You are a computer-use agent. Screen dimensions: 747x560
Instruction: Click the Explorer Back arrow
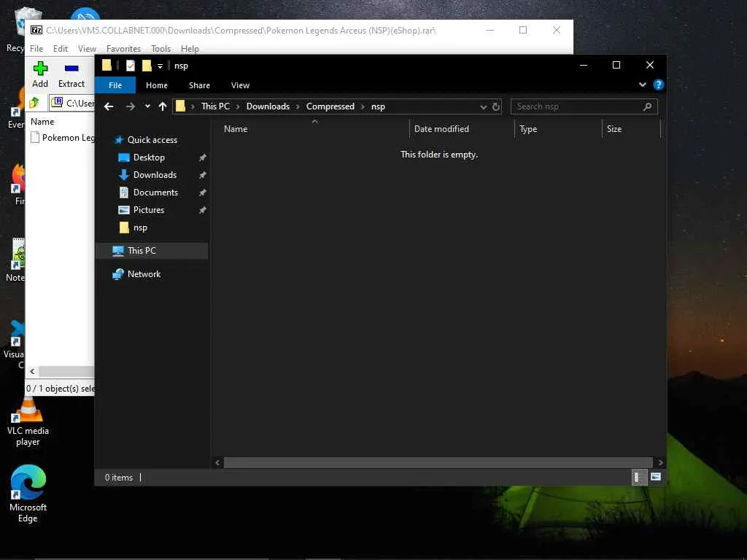click(x=109, y=106)
